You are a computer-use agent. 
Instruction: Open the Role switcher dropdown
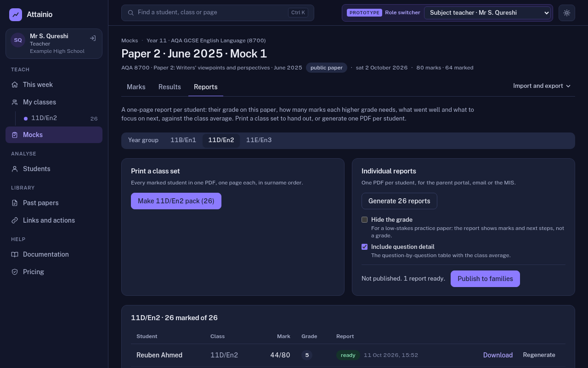tap(487, 13)
